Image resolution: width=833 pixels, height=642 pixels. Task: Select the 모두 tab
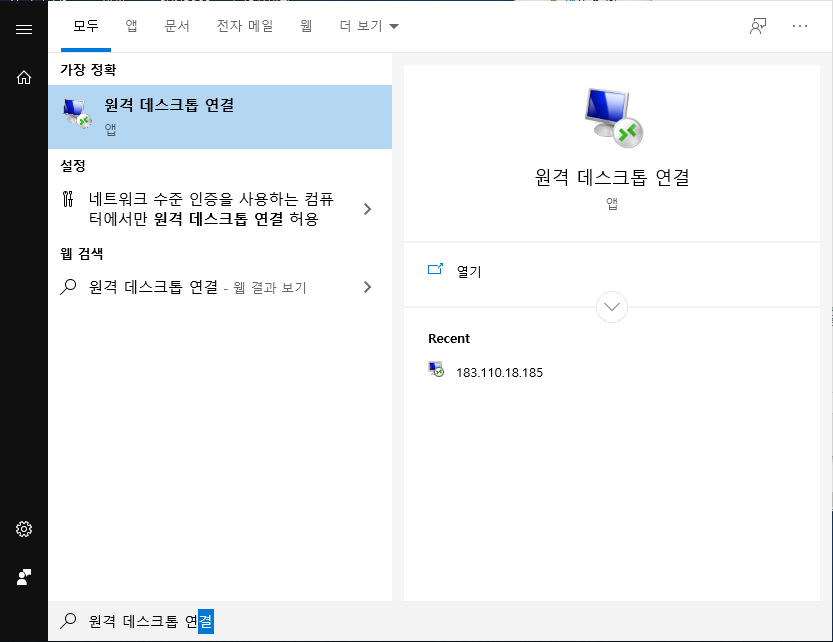(86, 26)
